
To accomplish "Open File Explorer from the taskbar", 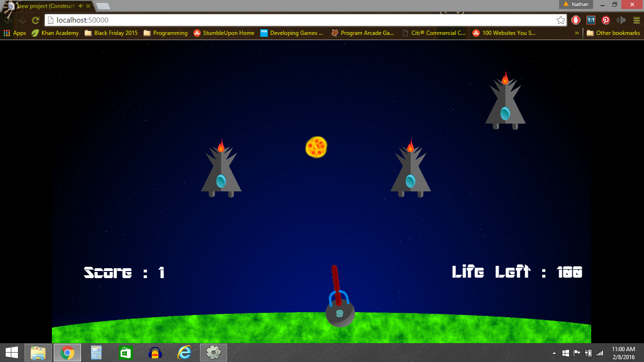I will pyautogui.click(x=38, y=353).
